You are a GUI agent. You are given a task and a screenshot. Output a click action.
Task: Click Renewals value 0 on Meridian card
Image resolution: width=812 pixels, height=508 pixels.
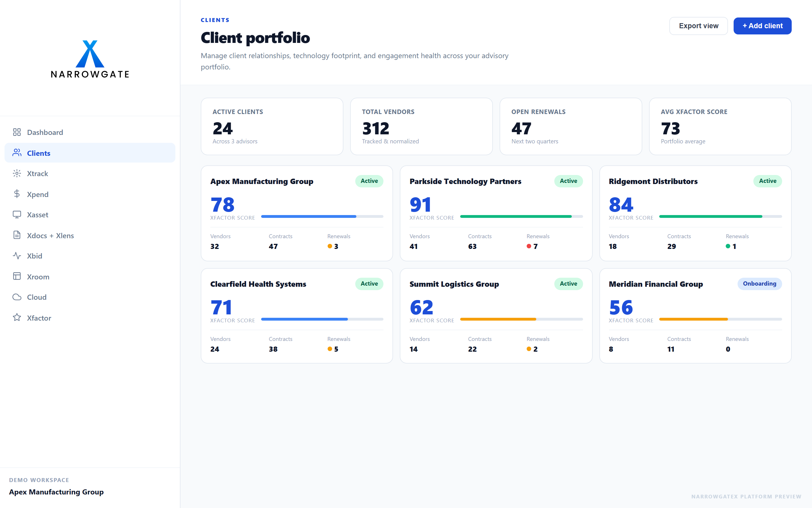coord(728,349)
